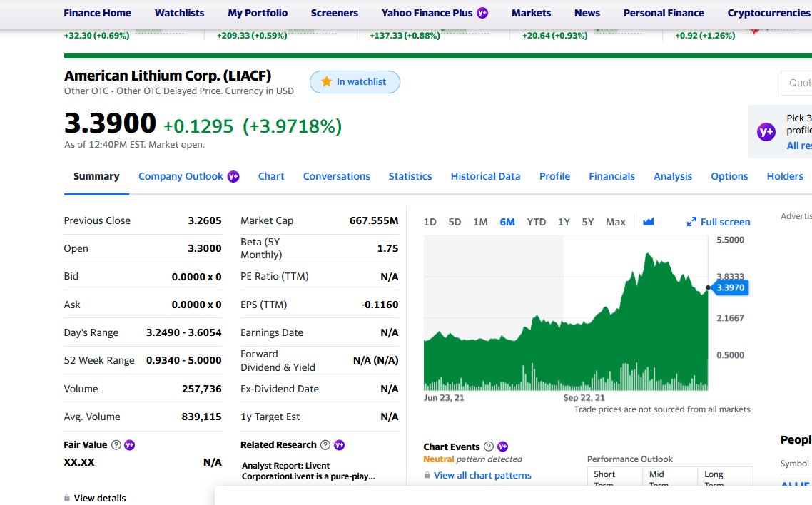Click the Avg. Volume value 839,115
This screenshot has height=505, width=812.
[x=201, y=417]
